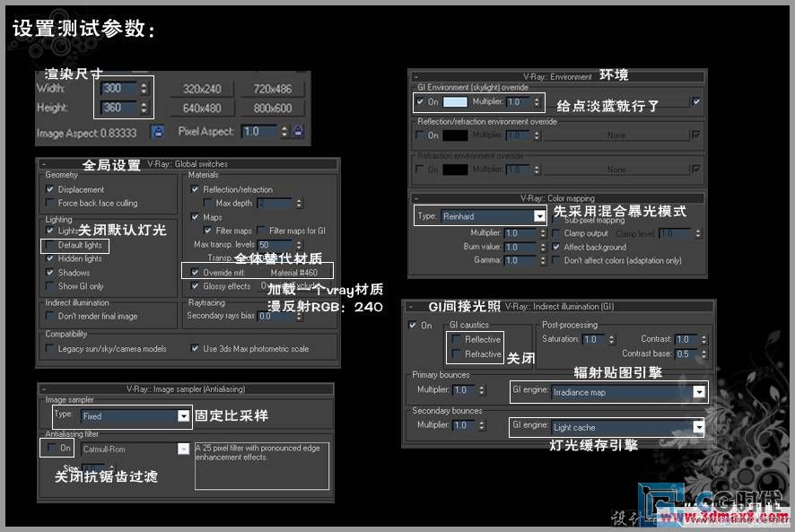Choose the 800x600 output size preset
The image size is (795, 532).
[273, 108]
